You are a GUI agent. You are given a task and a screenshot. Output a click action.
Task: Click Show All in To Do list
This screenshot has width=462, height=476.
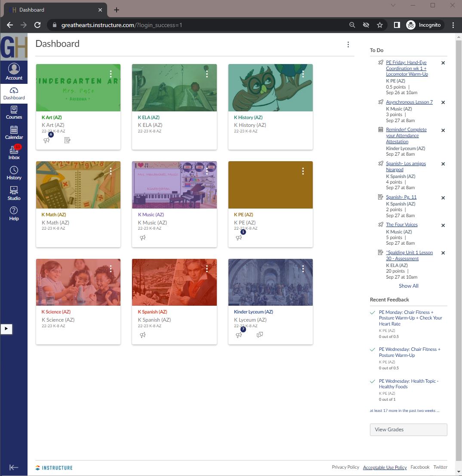coord(408,286)
